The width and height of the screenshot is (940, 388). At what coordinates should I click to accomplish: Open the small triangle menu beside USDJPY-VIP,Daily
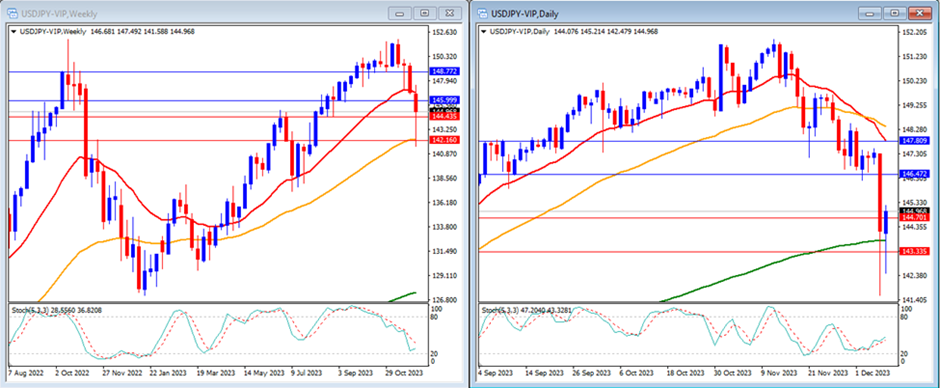484,32
